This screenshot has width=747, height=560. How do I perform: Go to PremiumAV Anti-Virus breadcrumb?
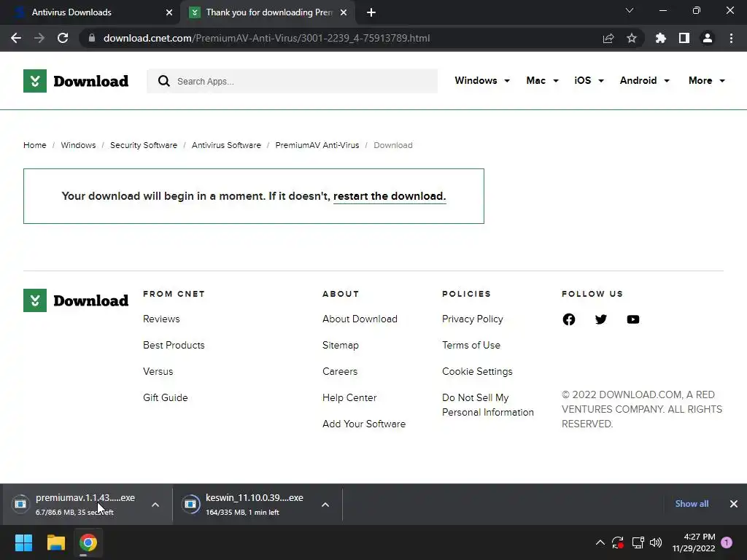coord(317,145)
